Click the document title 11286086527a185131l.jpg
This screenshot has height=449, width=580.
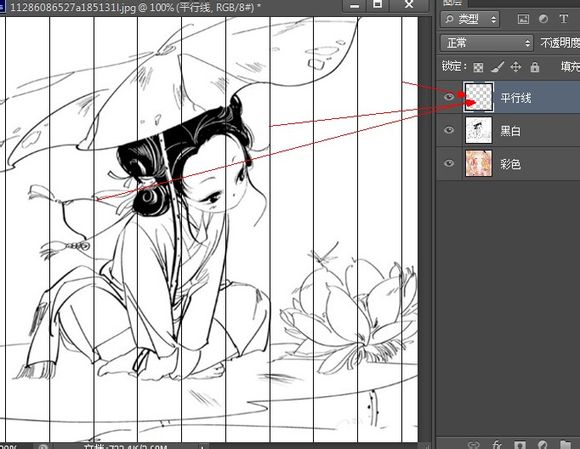[73, 7]
